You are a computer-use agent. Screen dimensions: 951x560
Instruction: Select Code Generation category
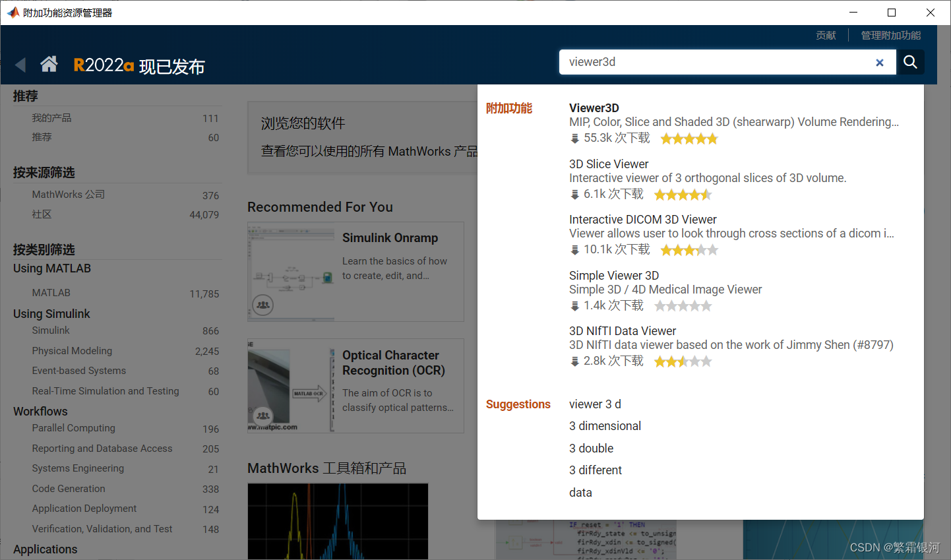69,489
